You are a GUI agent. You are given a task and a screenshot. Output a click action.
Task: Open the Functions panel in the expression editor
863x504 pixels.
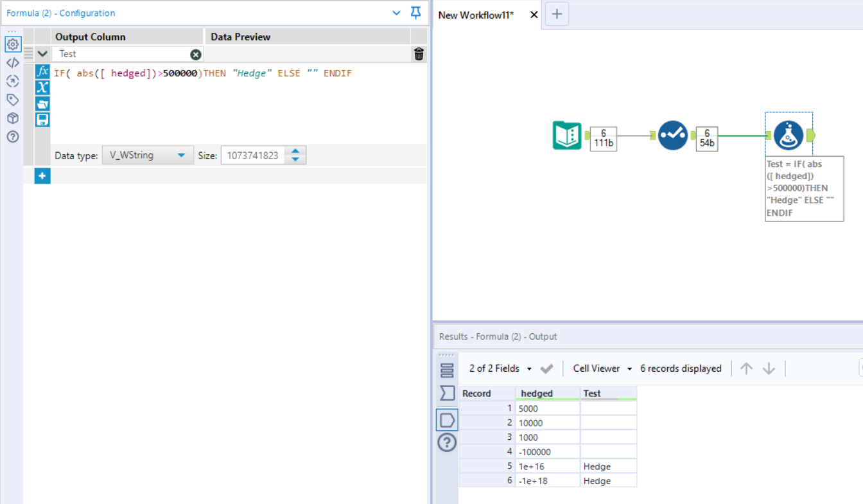(42, 71)
